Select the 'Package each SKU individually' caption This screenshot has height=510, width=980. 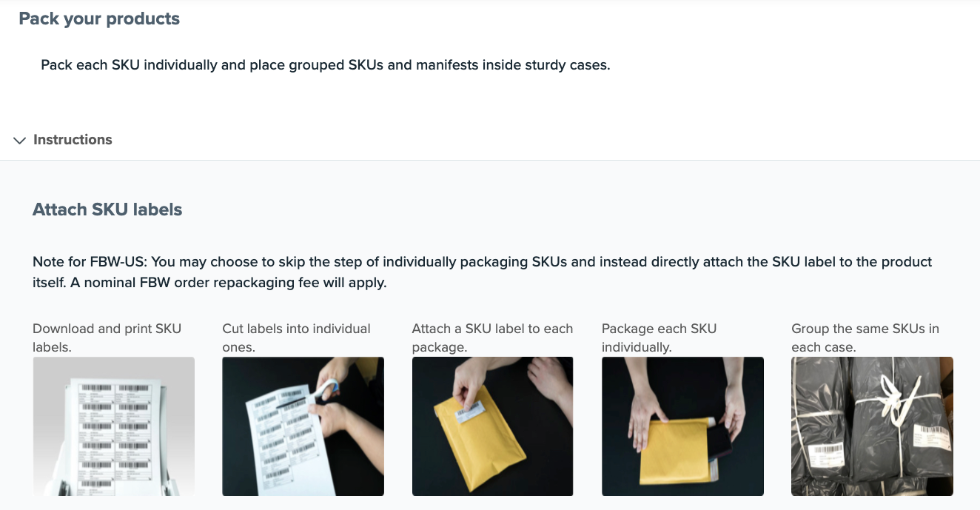(660, 338)
